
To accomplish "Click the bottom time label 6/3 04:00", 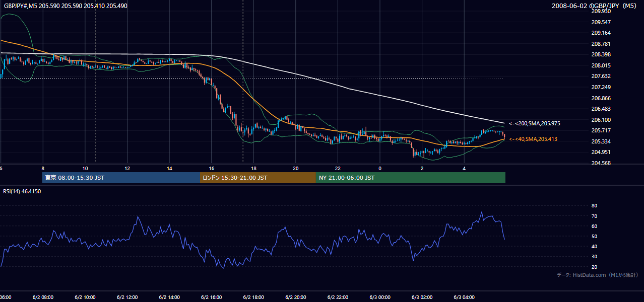I will click(464, 297).
